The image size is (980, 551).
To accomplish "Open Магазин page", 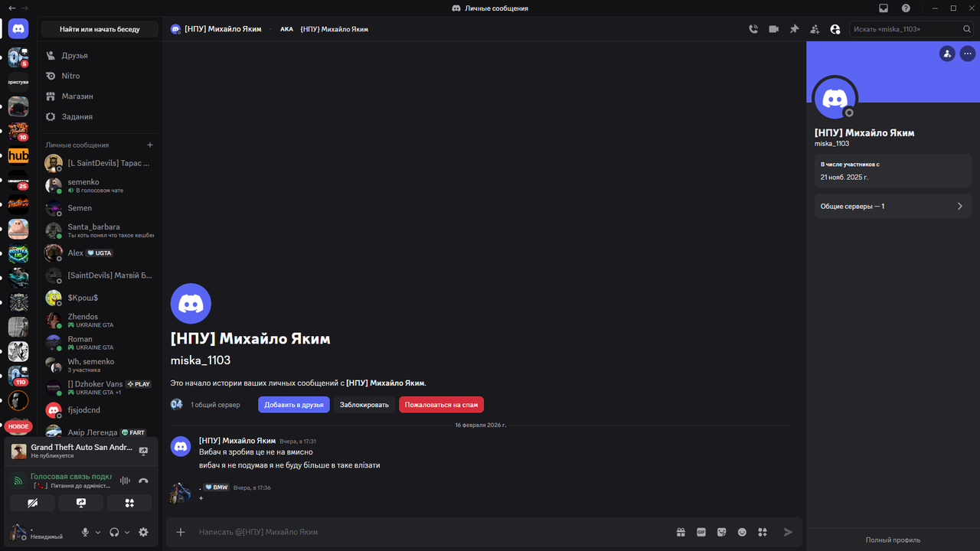I will 100,96.
